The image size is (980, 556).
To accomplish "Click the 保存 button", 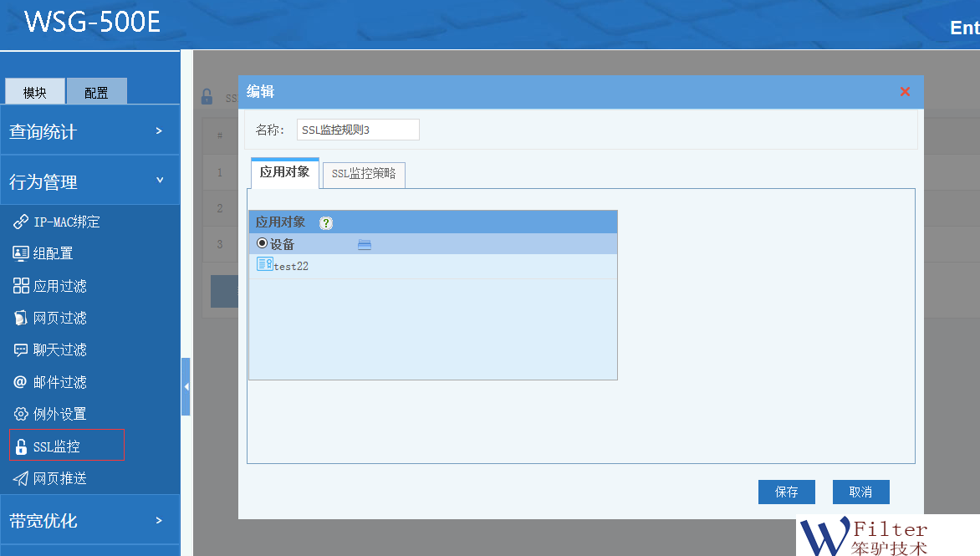I will (x=786, y=492).
